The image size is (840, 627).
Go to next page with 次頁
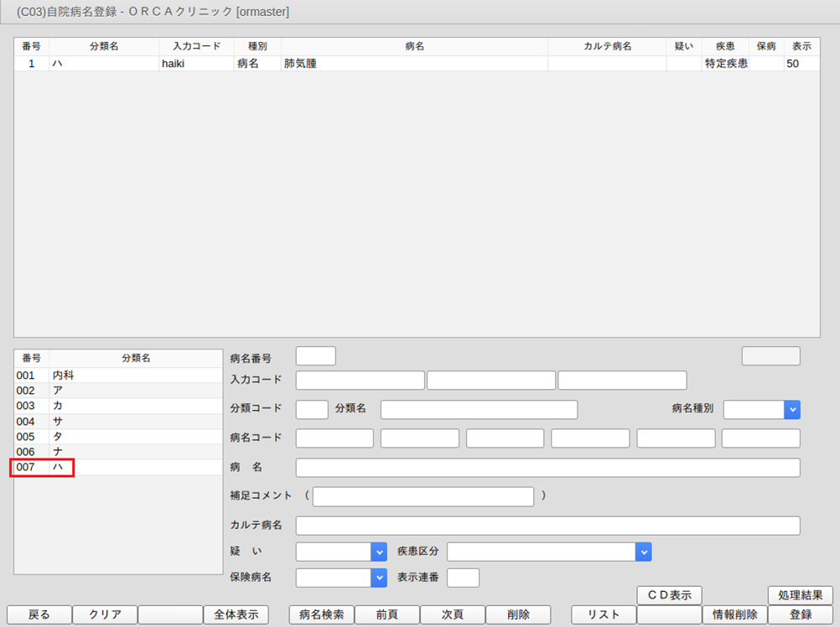pos(452,614)
